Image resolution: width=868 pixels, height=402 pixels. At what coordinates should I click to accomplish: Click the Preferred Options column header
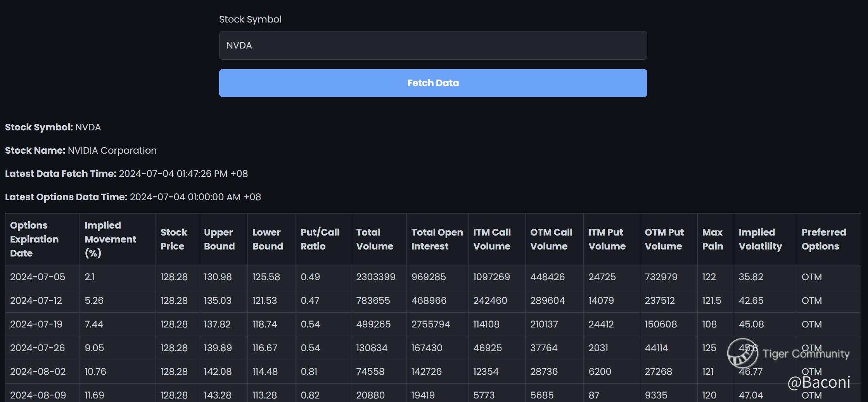823,239
